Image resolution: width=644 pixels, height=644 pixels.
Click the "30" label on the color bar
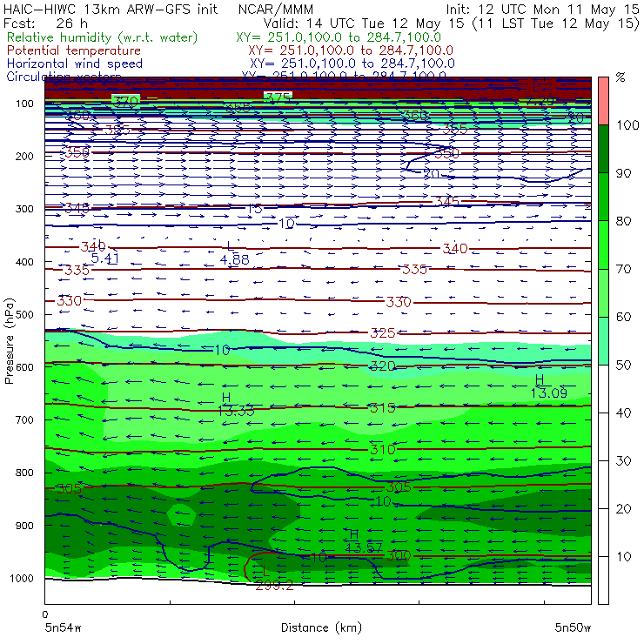point(623,461)
